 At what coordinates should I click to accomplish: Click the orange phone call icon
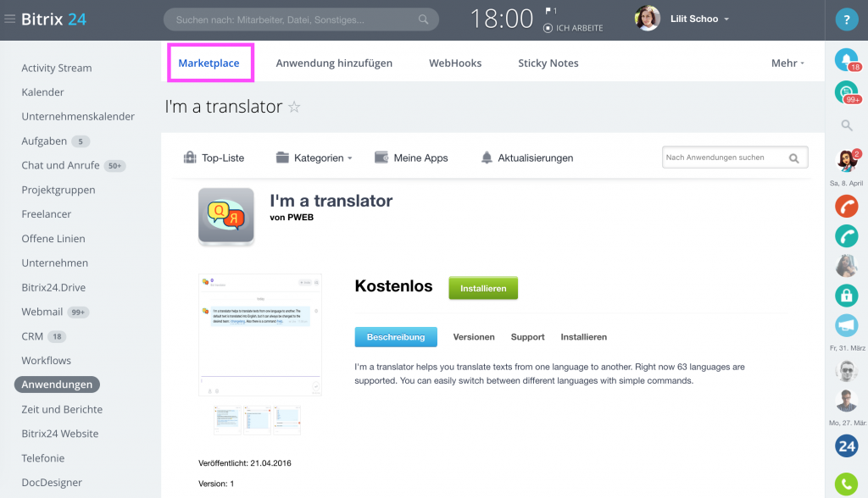(847, 207)
